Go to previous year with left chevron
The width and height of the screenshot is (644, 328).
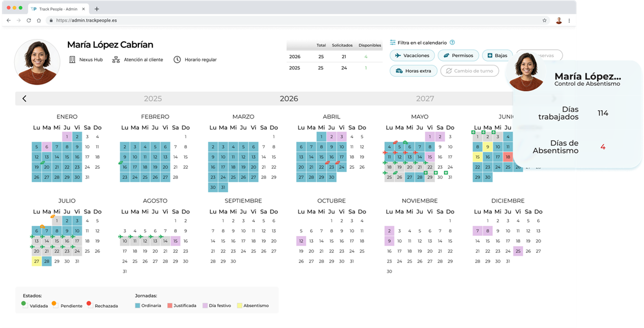[x=24, y=99]
